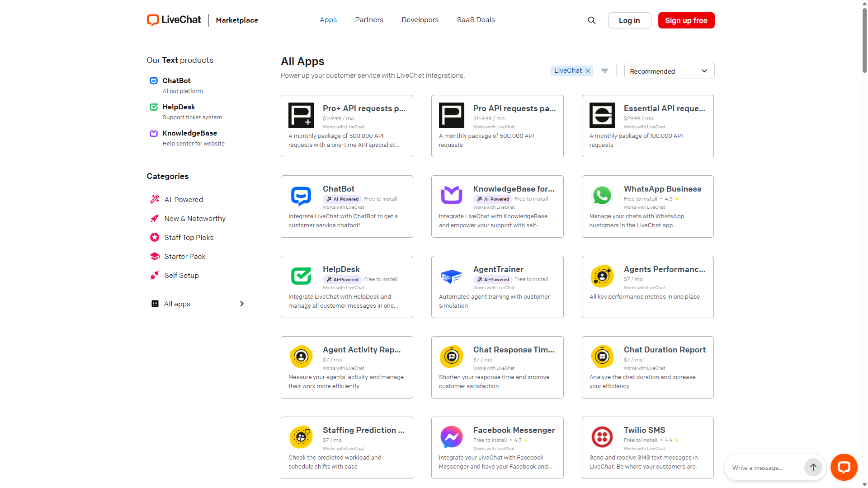Open the Pro+ API requests package icon
Screen dimensions: 868x488
tap(301, 115)
